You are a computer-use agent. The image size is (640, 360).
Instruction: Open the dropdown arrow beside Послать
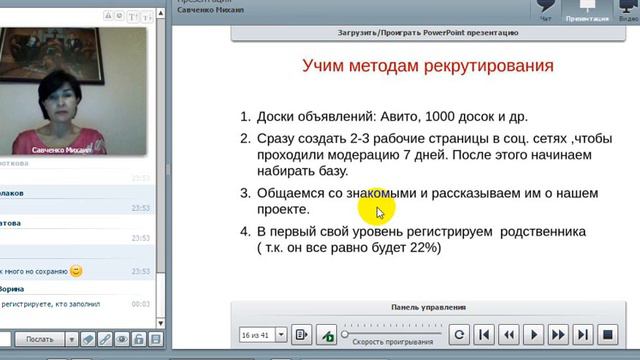pyautogui.click(x=71, y=339)
